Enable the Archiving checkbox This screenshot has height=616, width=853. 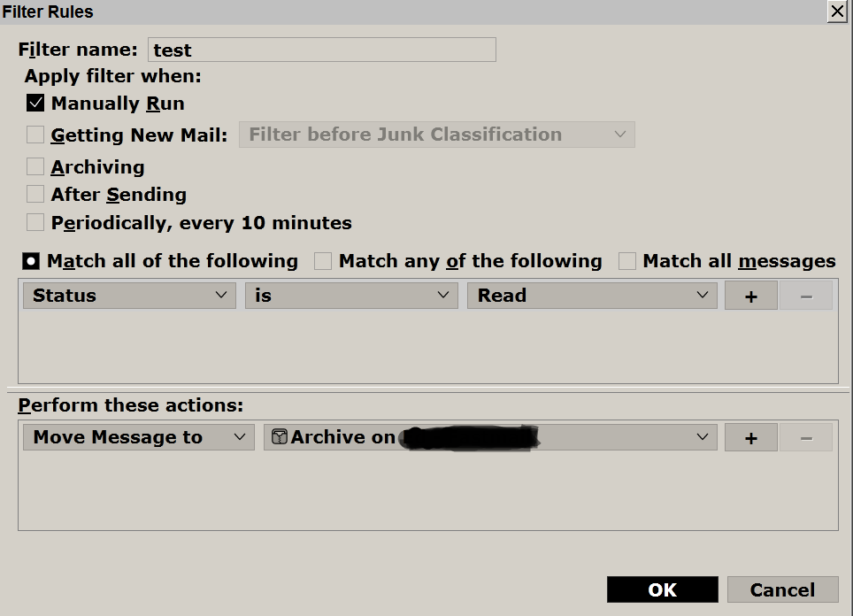pyautogui.click(x=35, y=167)
